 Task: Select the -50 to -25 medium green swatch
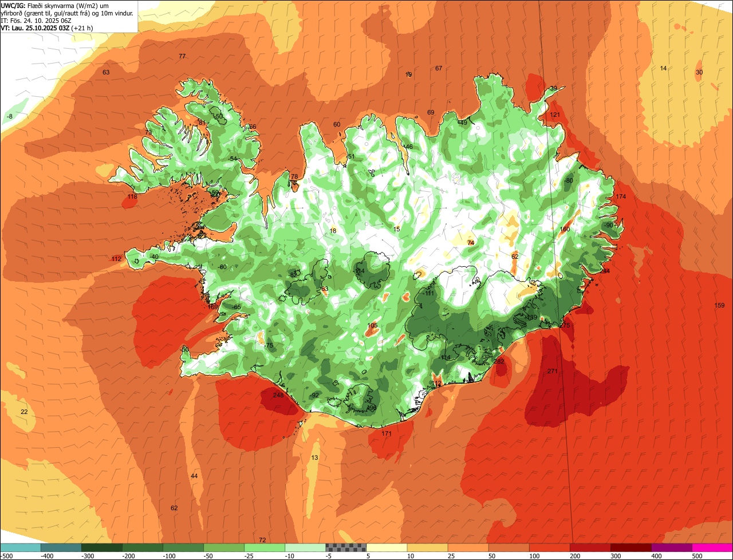point(224,547)
